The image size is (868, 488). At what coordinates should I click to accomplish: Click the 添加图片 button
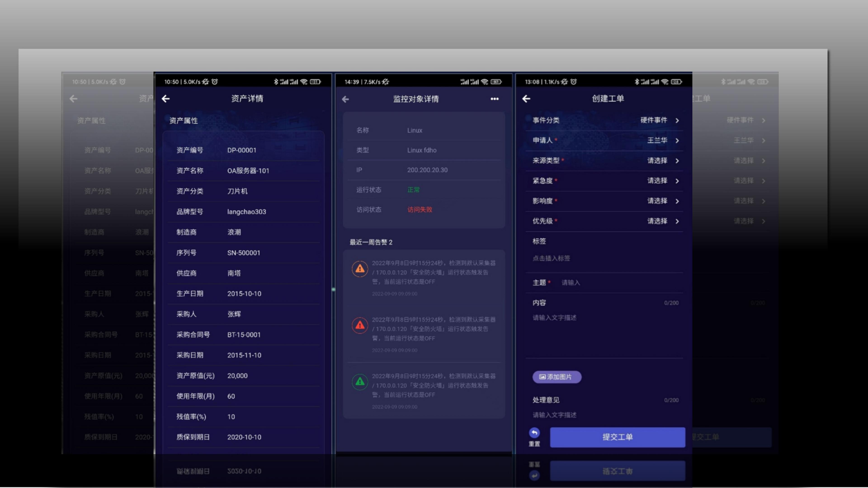coord(557,377)
